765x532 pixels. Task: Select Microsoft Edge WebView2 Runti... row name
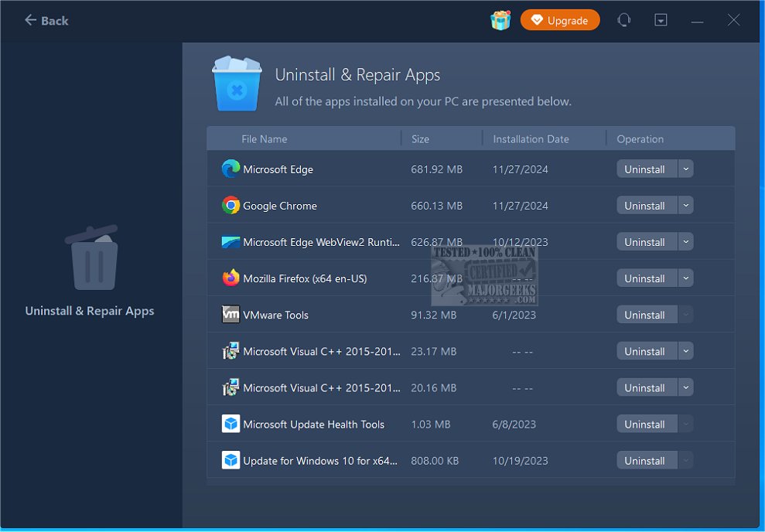[321, 242]
